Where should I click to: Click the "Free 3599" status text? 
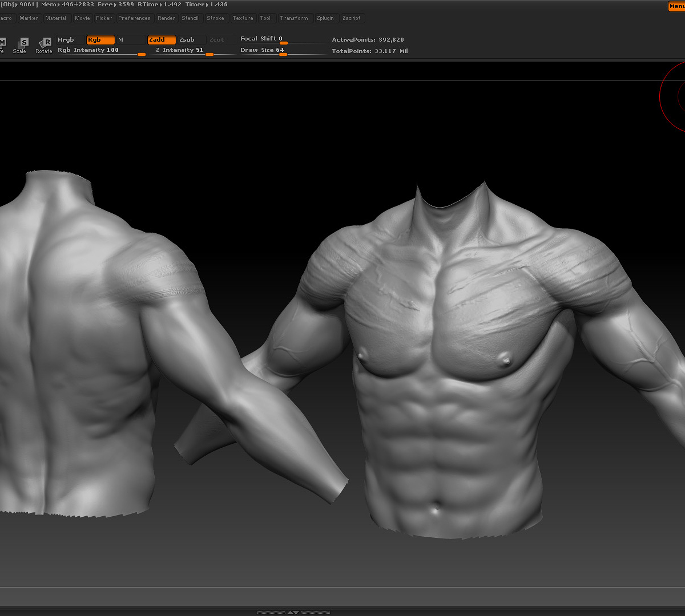(x=116, y=5)
